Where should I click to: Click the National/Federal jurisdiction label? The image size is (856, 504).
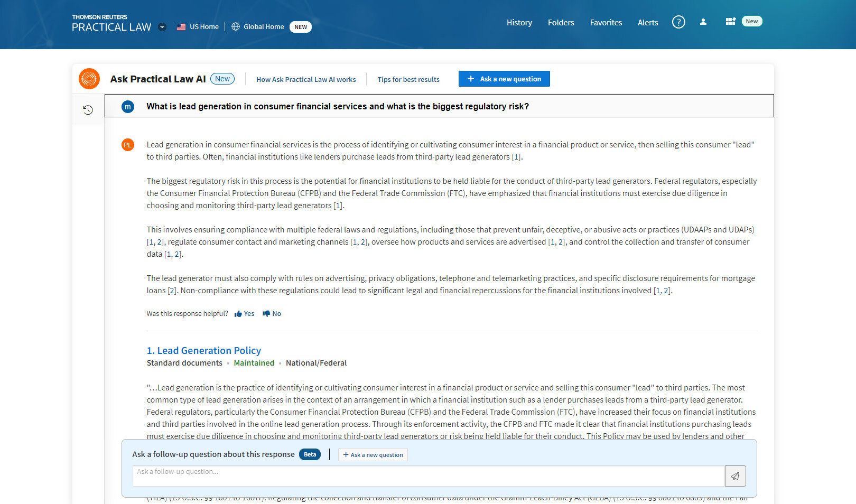click(x=317, y=363)
